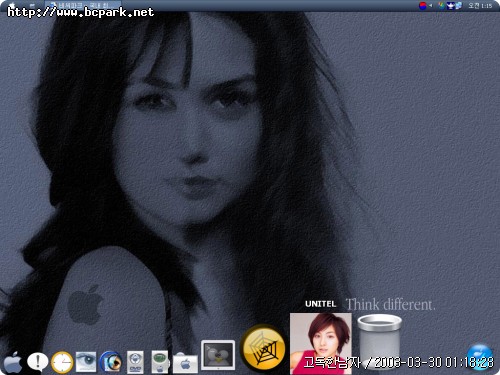The image size is (500, 375).
Task: Expand hidden tray icons with arrow
Action: 430,6
